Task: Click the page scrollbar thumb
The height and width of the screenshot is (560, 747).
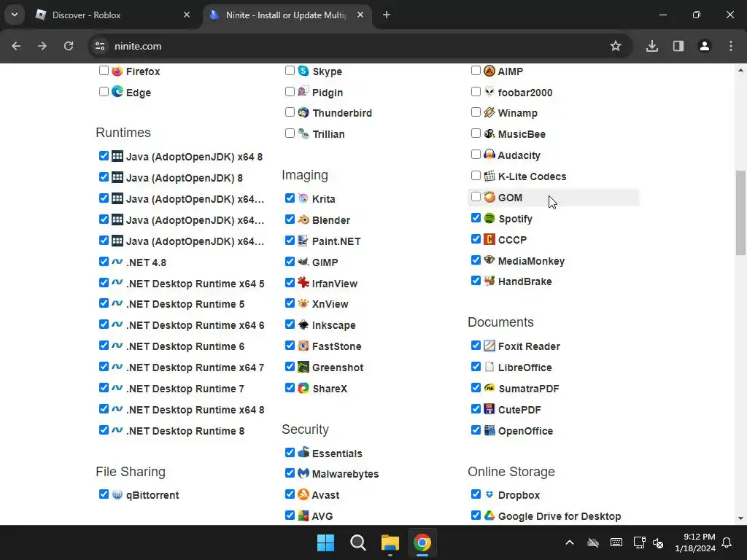Action: pos(740,213)
